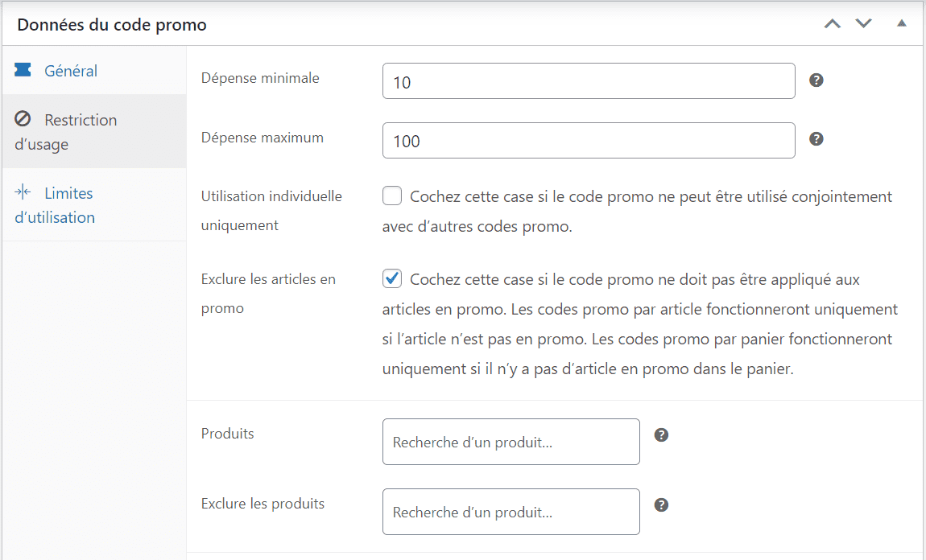
Task: Click the Données du code promo heading
Action: point(112,25)
